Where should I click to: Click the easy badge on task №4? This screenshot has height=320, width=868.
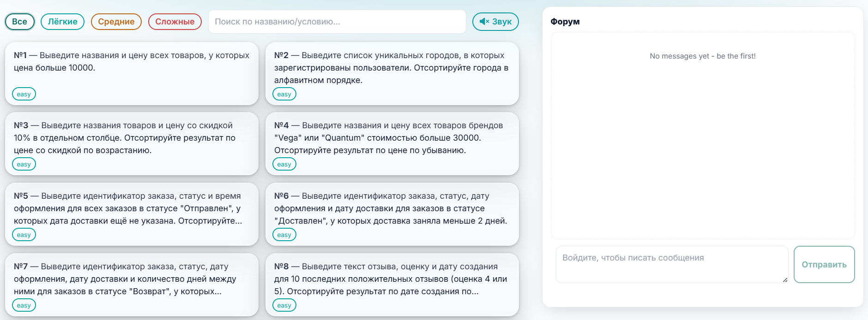pos(284,164)
